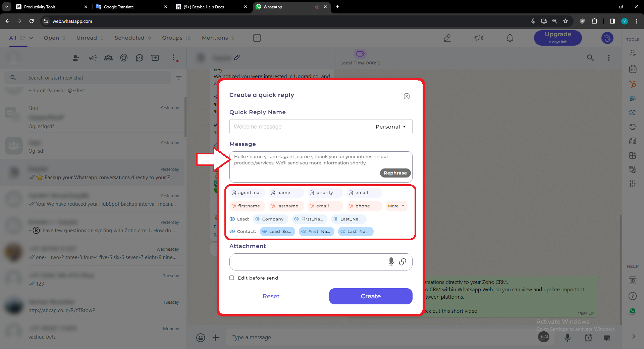Switch to the Mentions tab
Screen dimensions: 644x349
pos(218,38)
